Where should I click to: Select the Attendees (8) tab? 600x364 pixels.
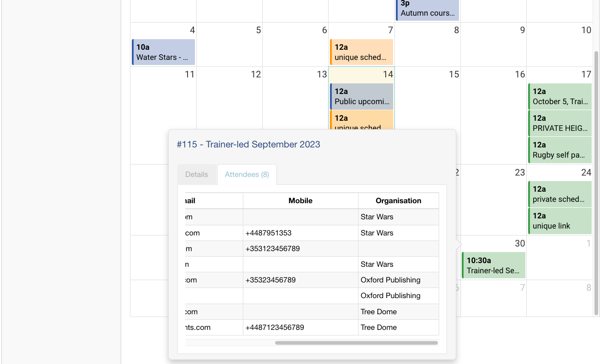click(247, 175)
